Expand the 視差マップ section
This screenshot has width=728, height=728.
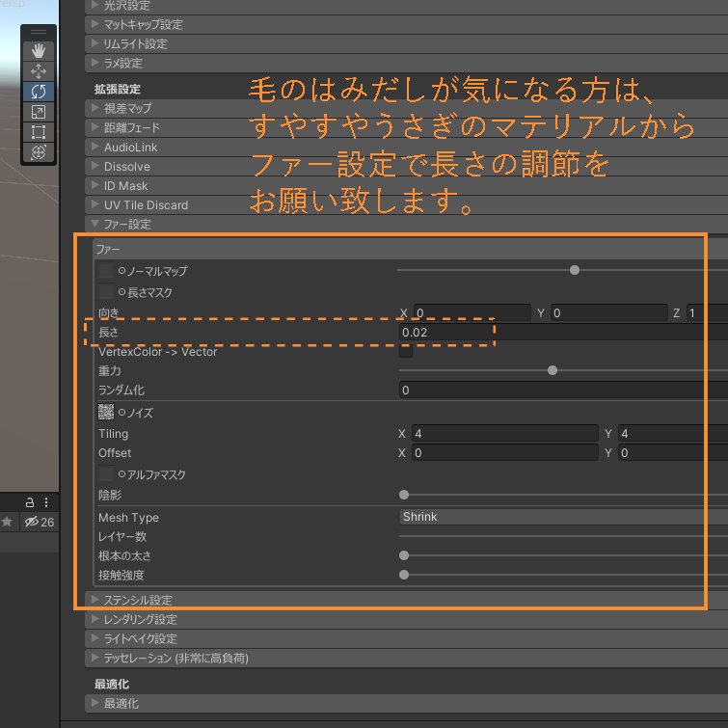pos(406,108)
